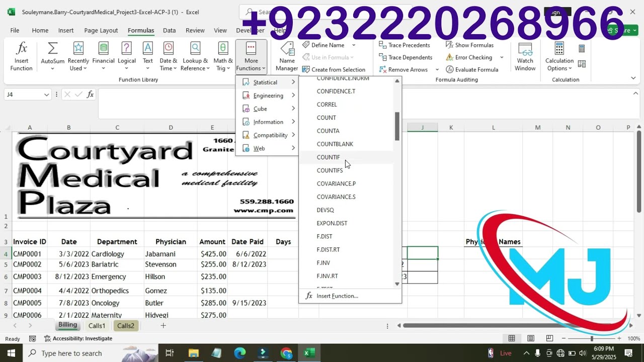644x362 pixels.
Task: Open Microsoft Edge from the taskbar
Action: pyautogui.click(x=239, y=353)
